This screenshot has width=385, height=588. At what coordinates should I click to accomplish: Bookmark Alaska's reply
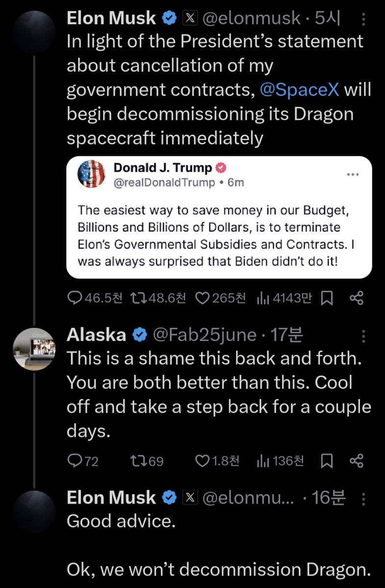point(326,461)
